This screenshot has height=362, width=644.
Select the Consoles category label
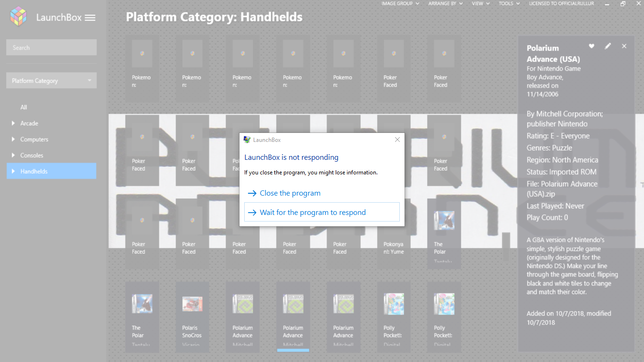tap(32, 156)
